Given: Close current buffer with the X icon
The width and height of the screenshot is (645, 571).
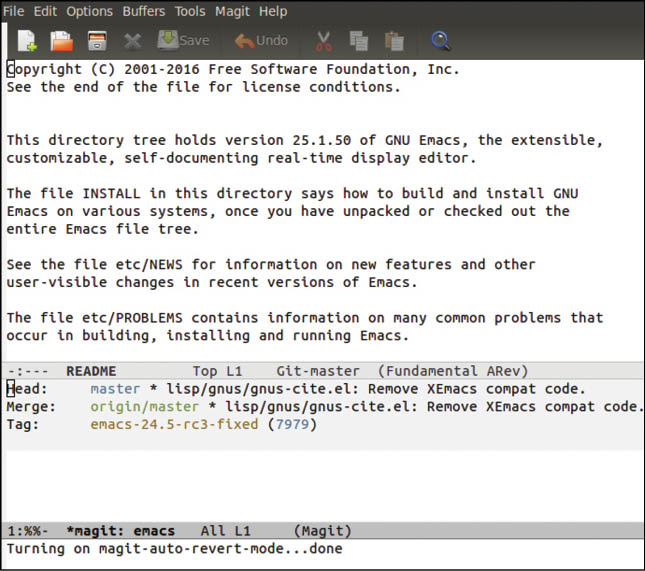Looking at the screenshot, I should pyautogui.click(x=132, y=41).
